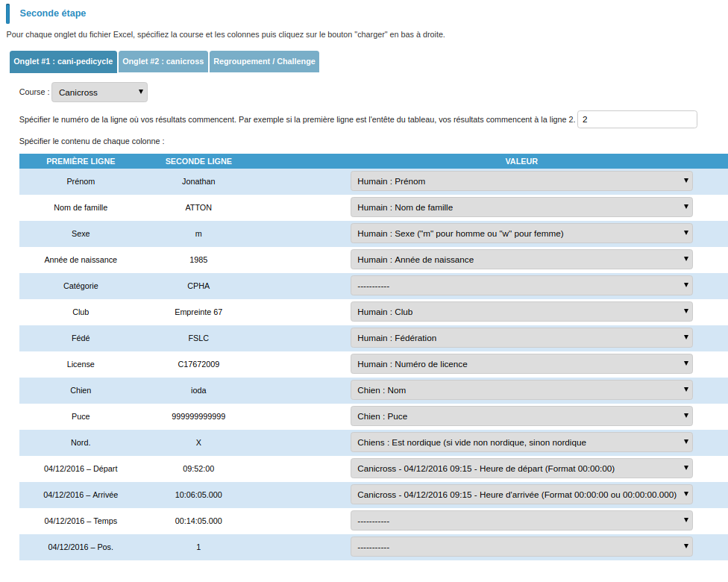The width and height of the screenshot is (728, 582).
Task: Open the 04/12/2016 – Départ value dropdown
Action: coord(521,469)
